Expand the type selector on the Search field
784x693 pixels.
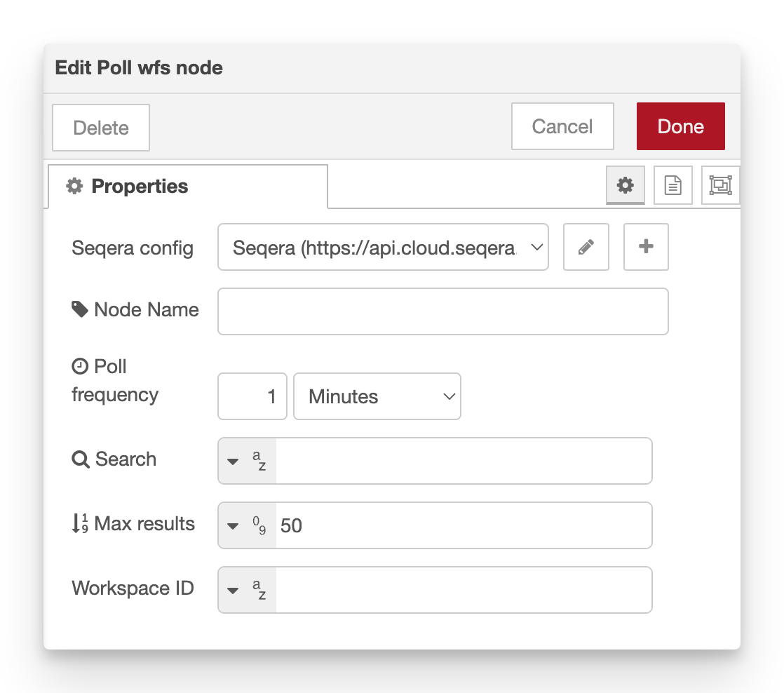(x=234, y=460)
